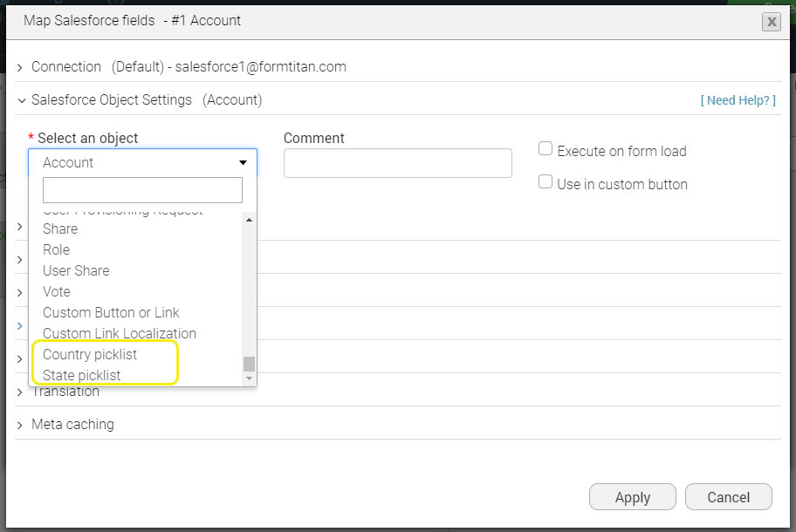Click the blue highlighted section chevron
This screenshot has height=532, width=796.
(x=20, y=326)
